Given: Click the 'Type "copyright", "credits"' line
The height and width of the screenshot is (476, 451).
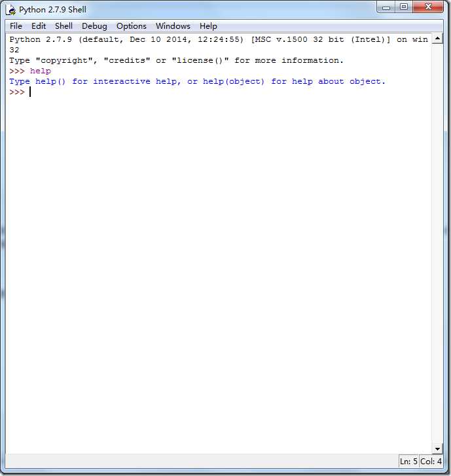Looking at the screenshot, I should coord(176,60).
